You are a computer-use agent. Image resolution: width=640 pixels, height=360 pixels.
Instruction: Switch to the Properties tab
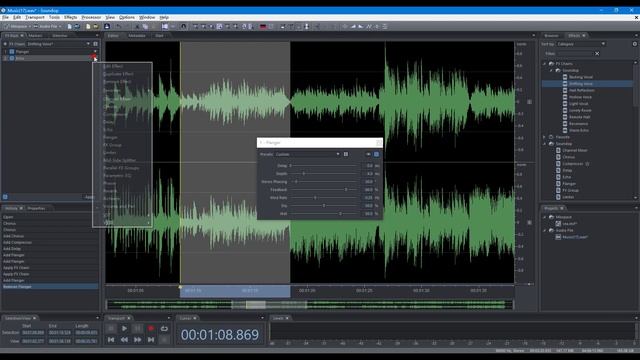click(x=36, y=209)
